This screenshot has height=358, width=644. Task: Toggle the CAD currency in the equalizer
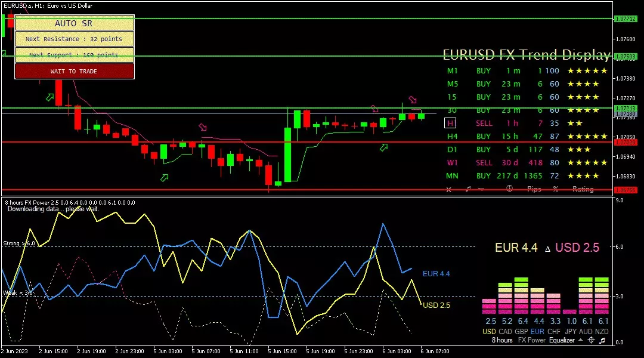pyautogui.click(x=505, y=332)
